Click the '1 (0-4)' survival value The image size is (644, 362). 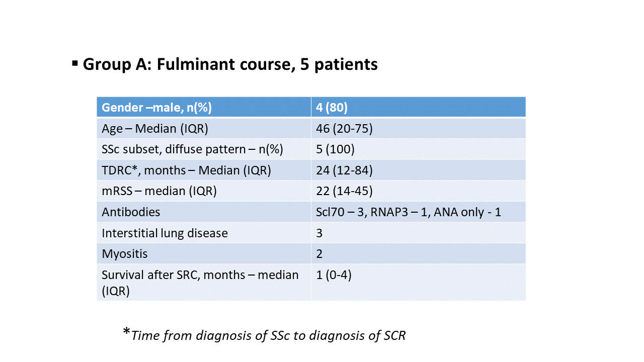point(334,276)
